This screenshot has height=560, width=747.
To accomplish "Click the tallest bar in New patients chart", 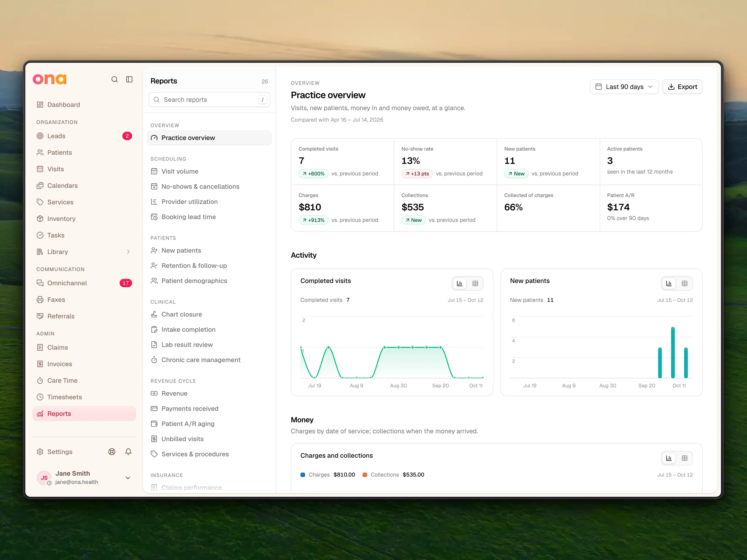I will point(673,352).
